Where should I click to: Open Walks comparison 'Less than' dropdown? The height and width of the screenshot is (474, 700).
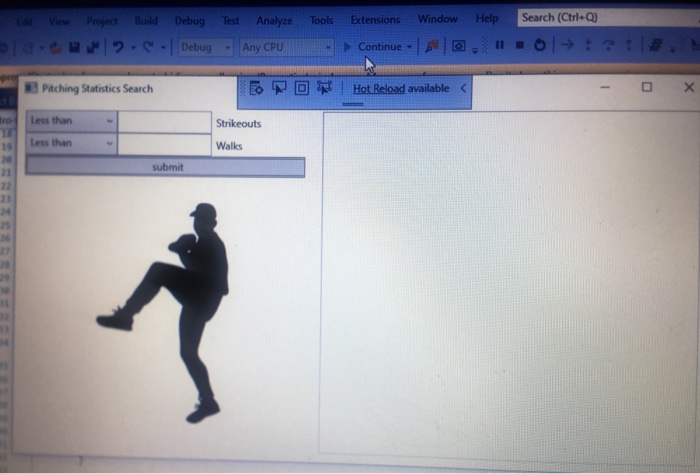[71, 143]
